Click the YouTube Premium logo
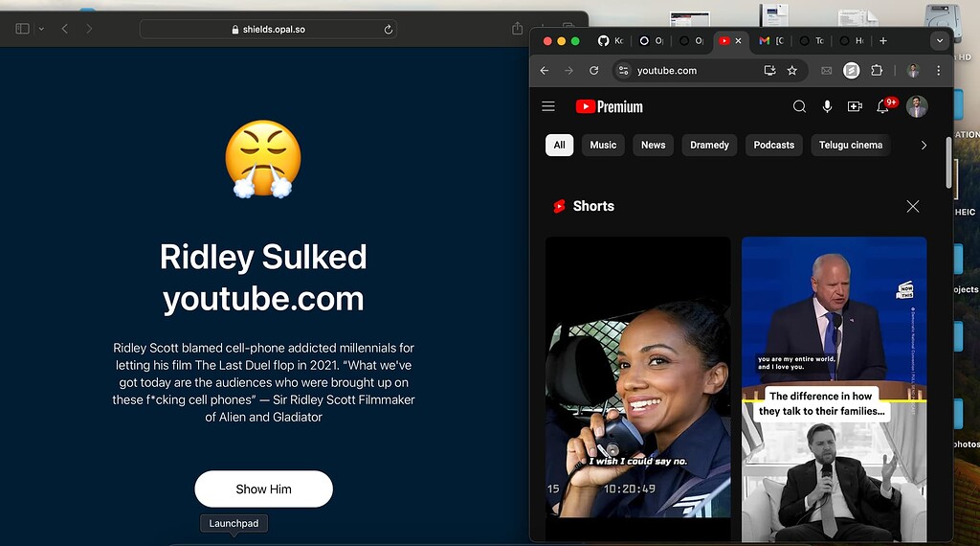Viewport: 980px width, 546px height. pyautogui.click(x=610, y=106)
